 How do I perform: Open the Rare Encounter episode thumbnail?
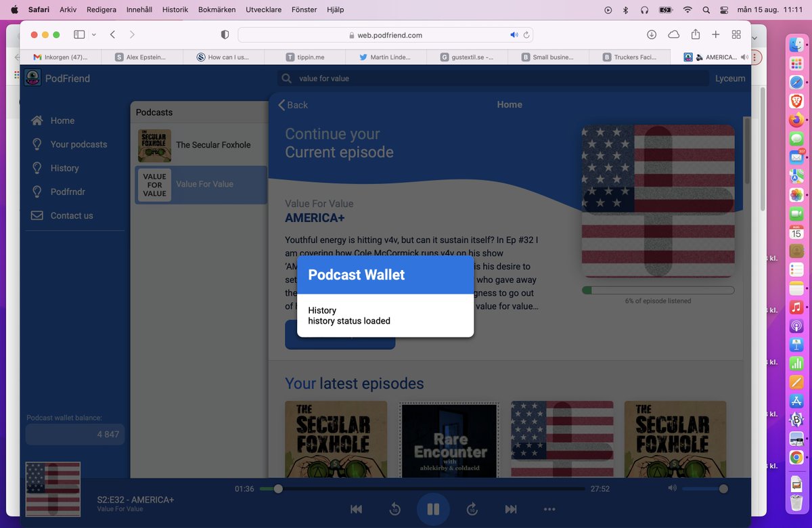pos(450,440)
